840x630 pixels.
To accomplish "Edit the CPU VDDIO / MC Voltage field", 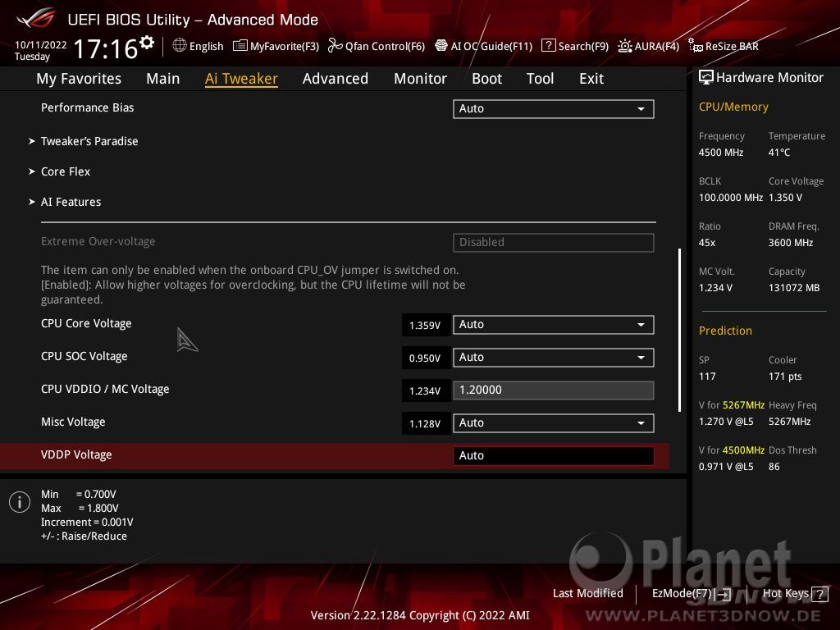I will [554, 390].
